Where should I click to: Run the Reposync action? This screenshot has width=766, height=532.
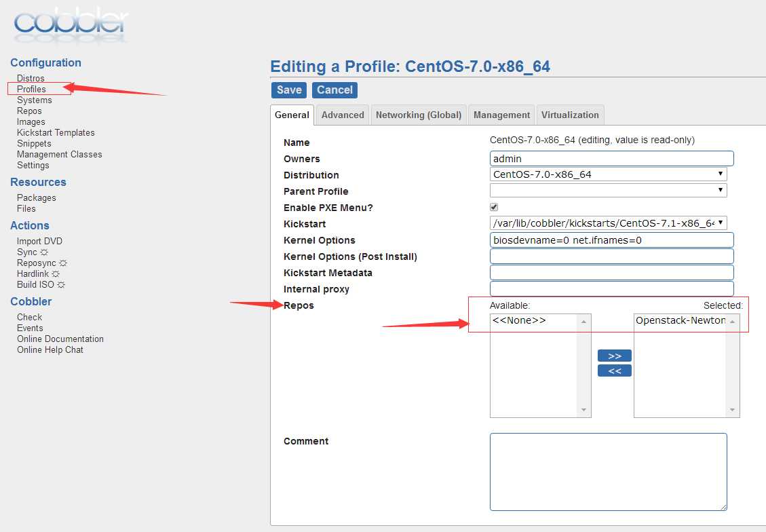[x=36, y=263]
